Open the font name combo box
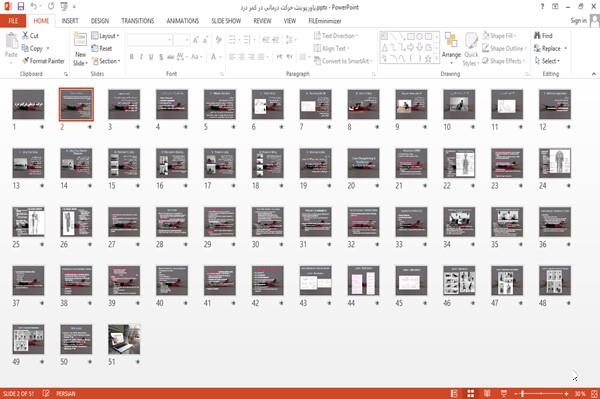 (x=150, y=40)
